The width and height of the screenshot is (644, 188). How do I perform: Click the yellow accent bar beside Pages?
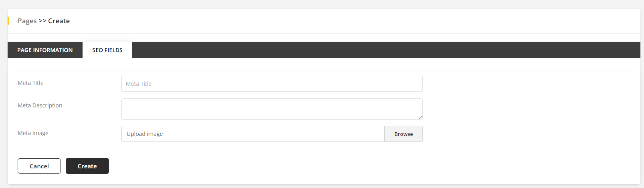8,21
